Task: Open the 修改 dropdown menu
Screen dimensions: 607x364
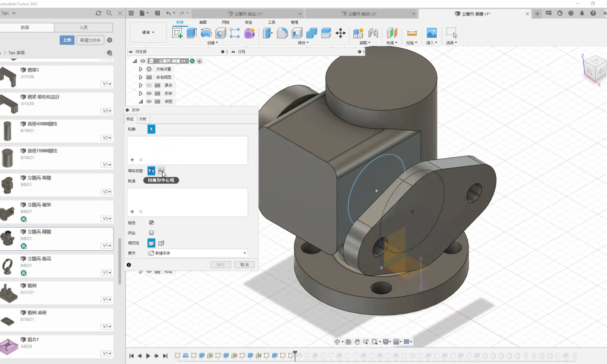Action: (303, 43)
